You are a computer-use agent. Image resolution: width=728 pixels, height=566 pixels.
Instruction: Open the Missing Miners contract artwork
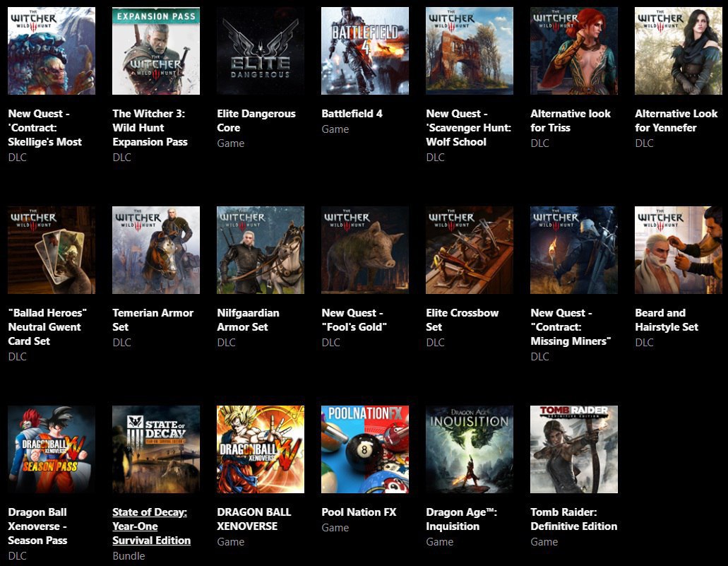pos(574,250)
